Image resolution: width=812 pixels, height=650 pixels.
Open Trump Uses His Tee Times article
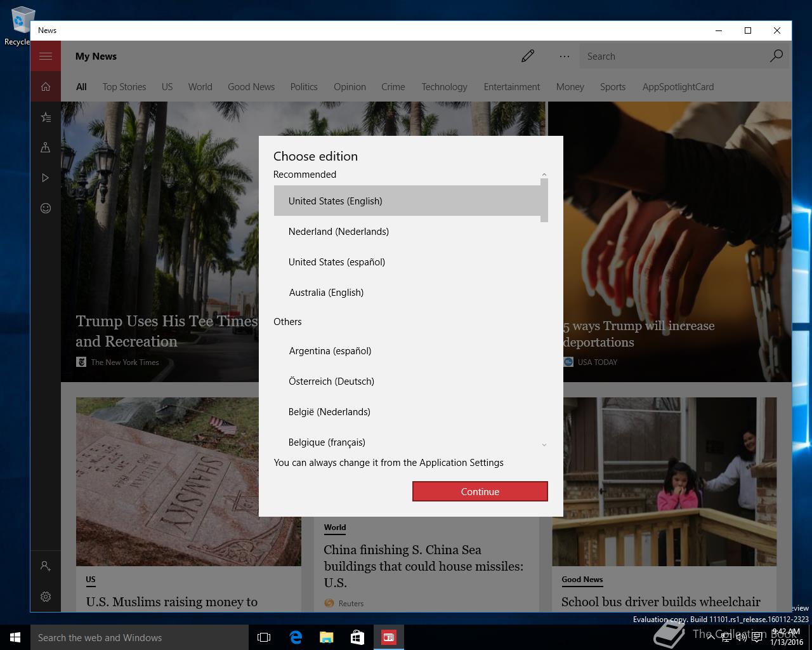pos(167,331)
